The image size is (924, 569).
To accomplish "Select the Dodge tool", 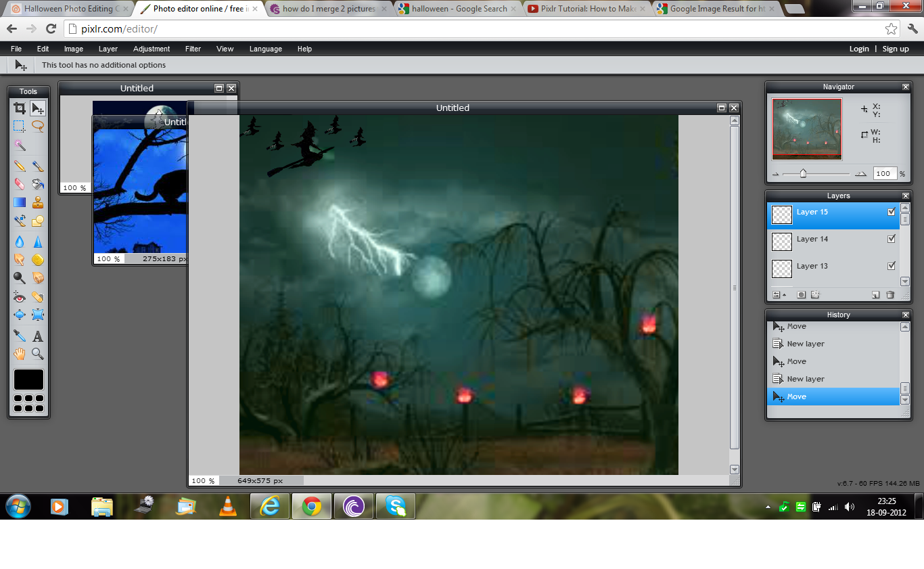I will pos(20,278).
